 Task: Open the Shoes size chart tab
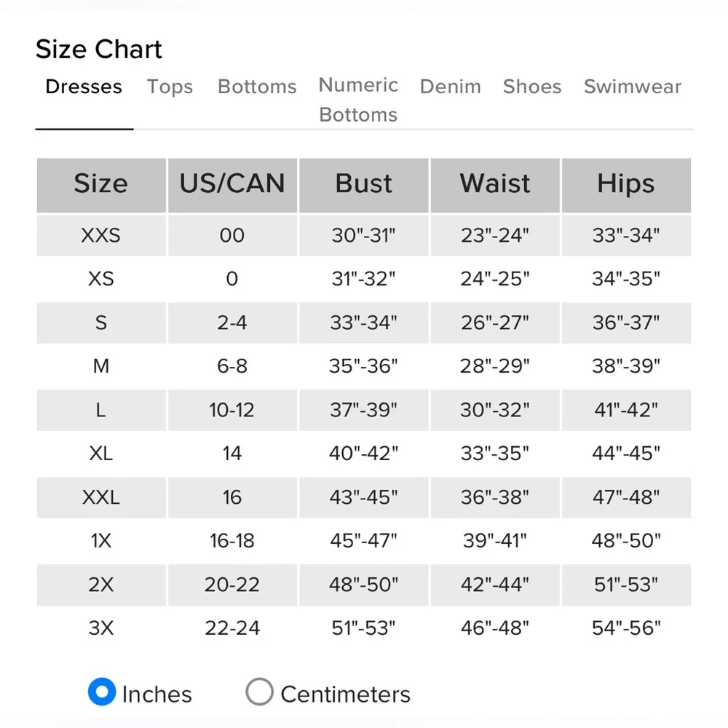(x=532, y=87)
